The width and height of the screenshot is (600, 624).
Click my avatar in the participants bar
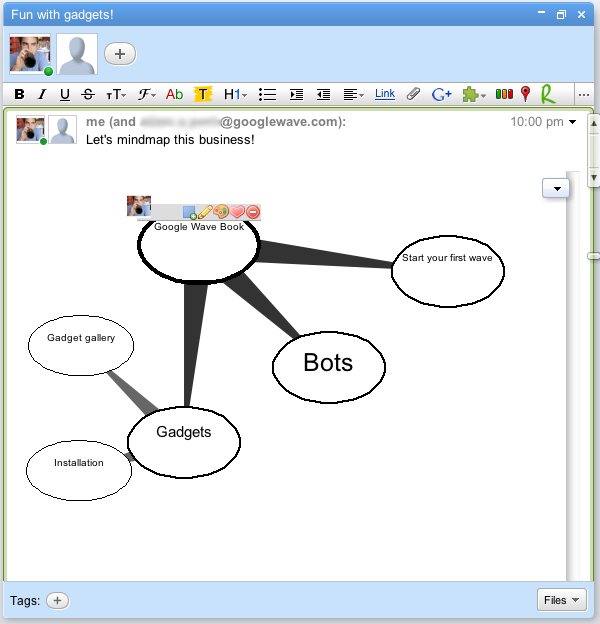tap(30, 54)
